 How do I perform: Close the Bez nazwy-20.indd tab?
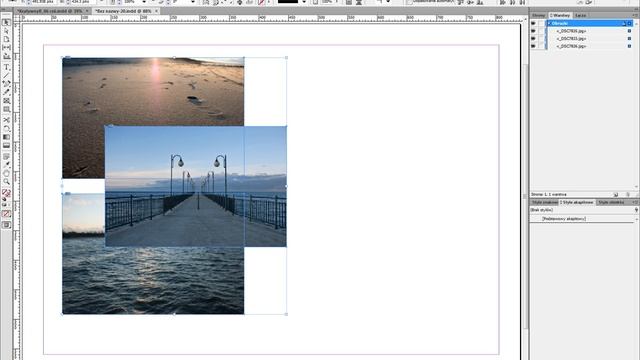point(156,11)
